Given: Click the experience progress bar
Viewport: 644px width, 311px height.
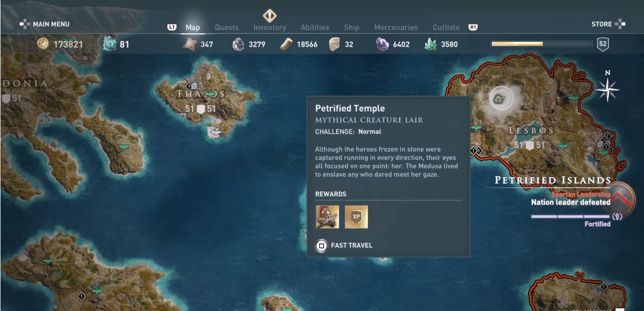Looking at the screenshot, I should pyautogui.click(x=542, y=44).
